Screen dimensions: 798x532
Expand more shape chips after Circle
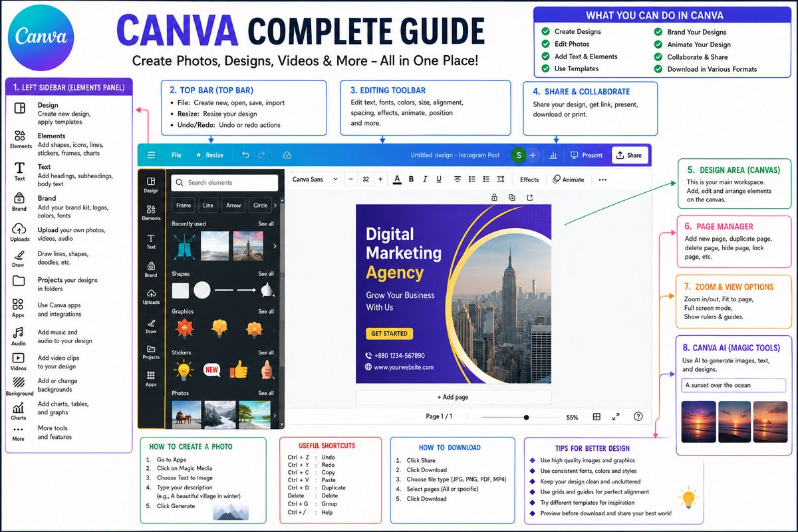click(275, 205)
